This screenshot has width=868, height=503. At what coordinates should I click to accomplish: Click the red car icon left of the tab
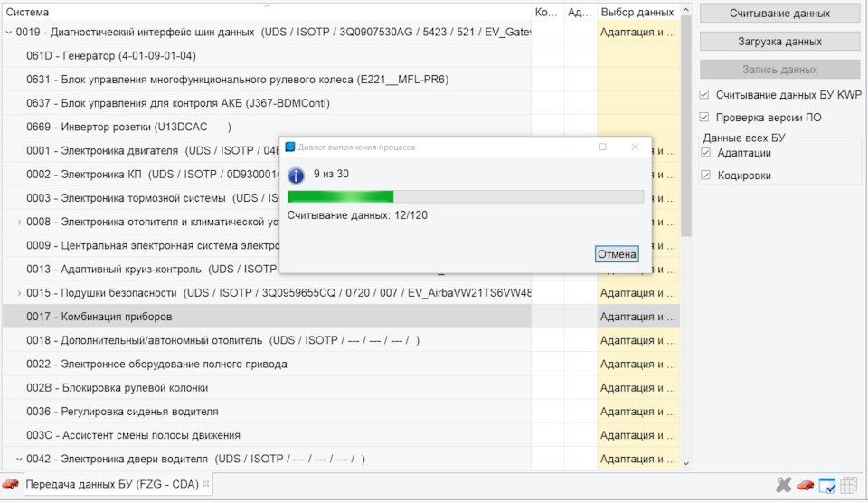point(11,484)
